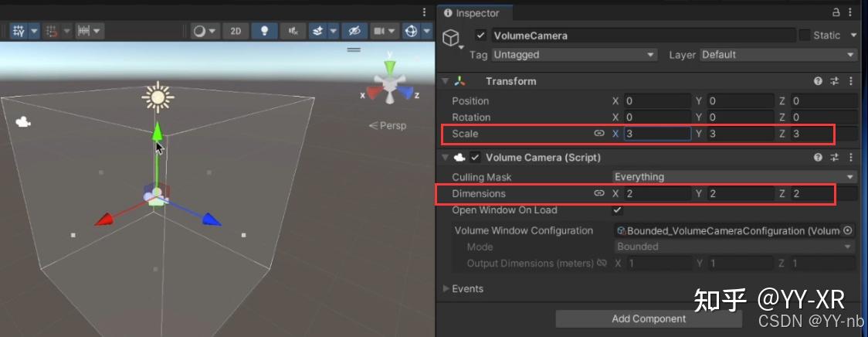
Task: Open the Volume Camera script help icon
Action: 818,158
